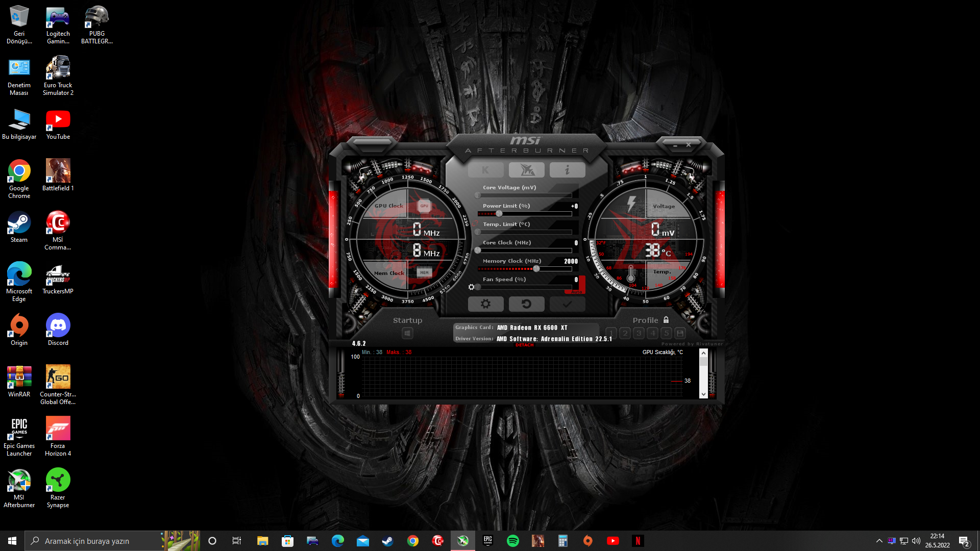Open Razer Synapse desktop shortcut
The width and height of the screenshot is (980, 551).
pyautogui.click(x=58, y=489)
